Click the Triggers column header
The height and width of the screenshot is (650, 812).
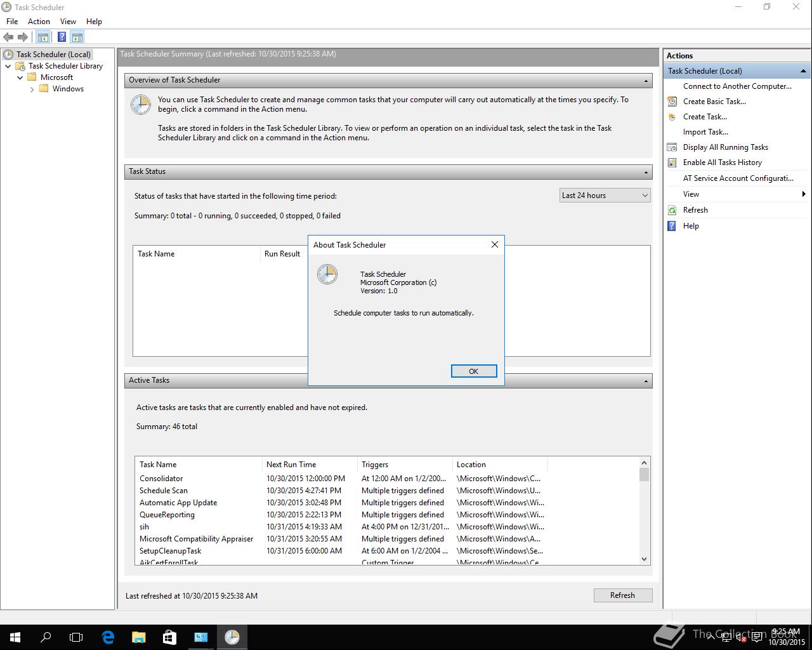(405, 465)
